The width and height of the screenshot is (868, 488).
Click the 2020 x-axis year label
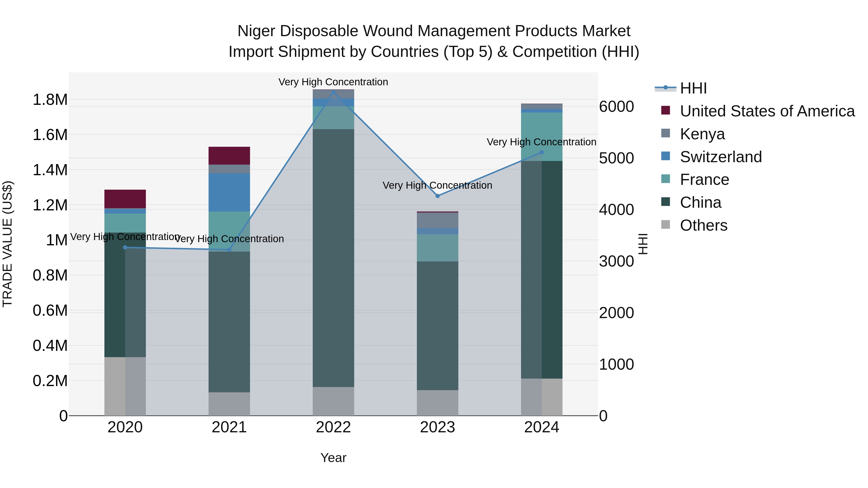pos(125,427)
